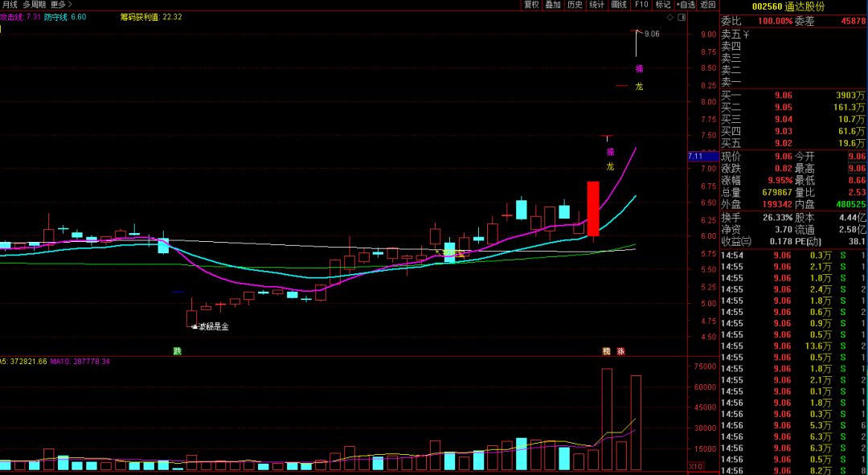
Task: Click the large red candlestick bar
Action: (593, 208)
